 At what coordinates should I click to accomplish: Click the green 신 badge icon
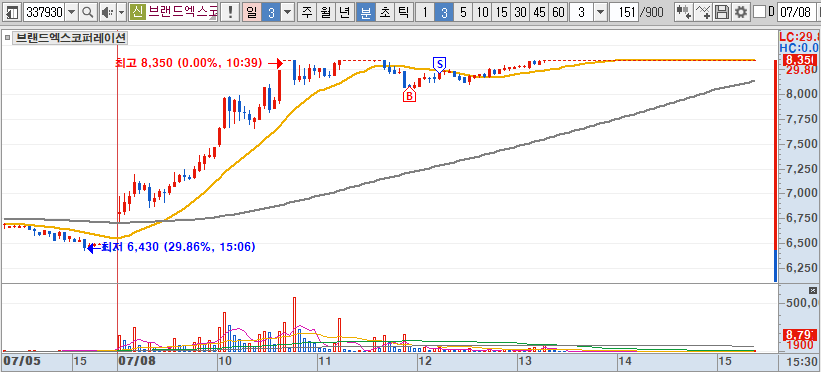[x=137, y=12]
